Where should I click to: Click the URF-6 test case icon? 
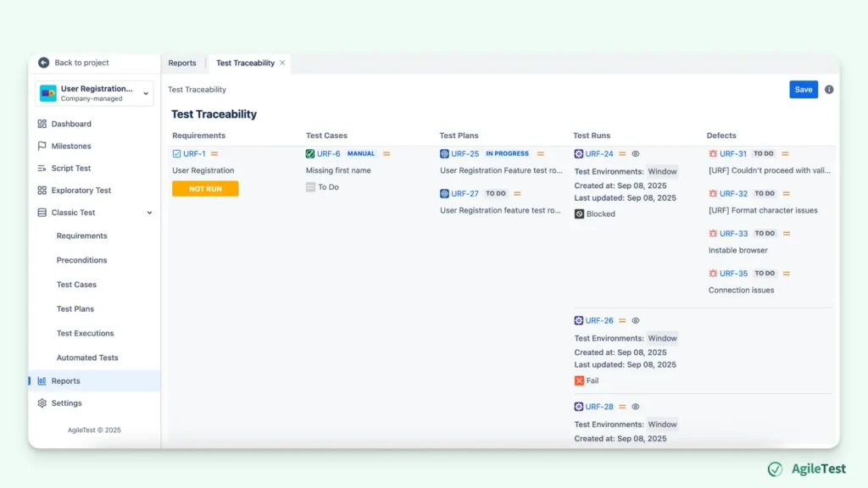pos(310,154)
